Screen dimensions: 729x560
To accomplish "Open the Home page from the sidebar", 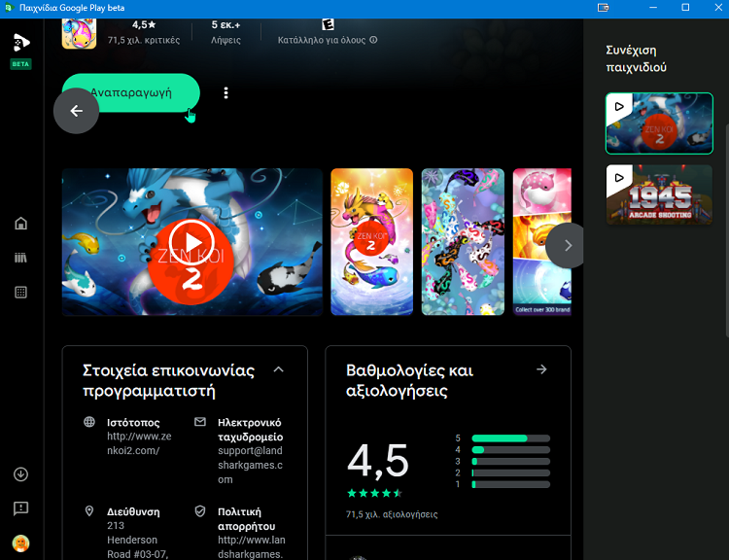I will (21, 224).
